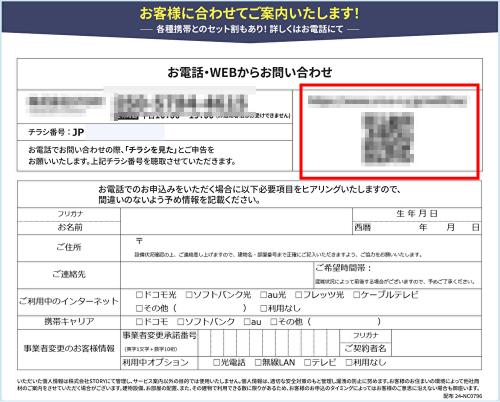Click the フリガナ label above ご契約者名
Viewport: 500px width, 402px height.
click(x=366, y=336)
